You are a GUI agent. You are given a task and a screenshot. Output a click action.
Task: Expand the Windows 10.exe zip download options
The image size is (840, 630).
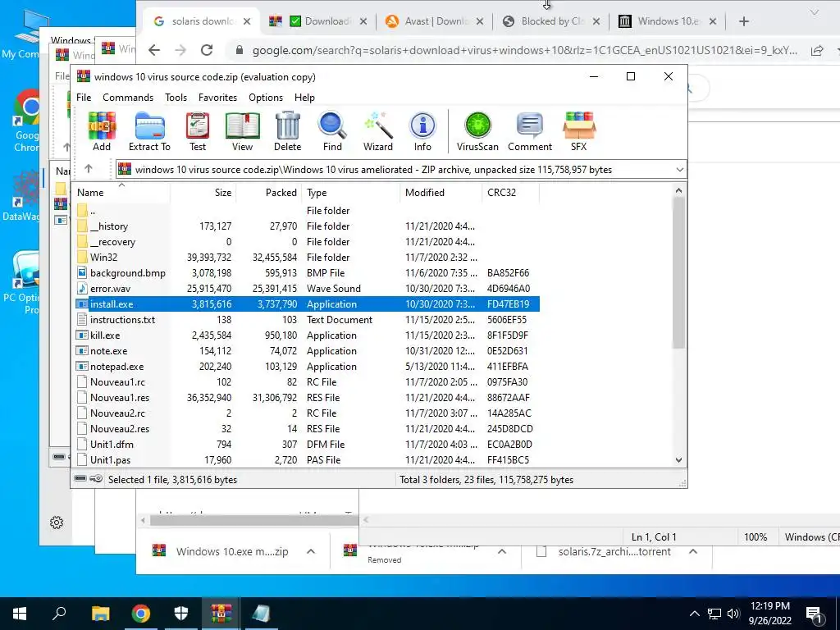(311, 551)
